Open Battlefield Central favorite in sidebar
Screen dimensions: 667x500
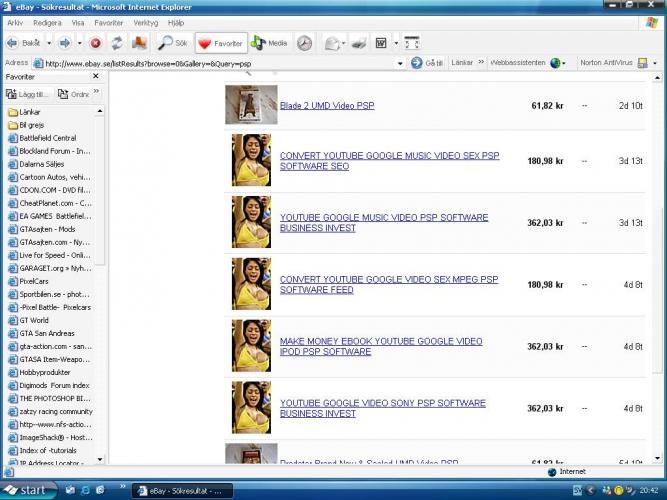pos(47,138)
